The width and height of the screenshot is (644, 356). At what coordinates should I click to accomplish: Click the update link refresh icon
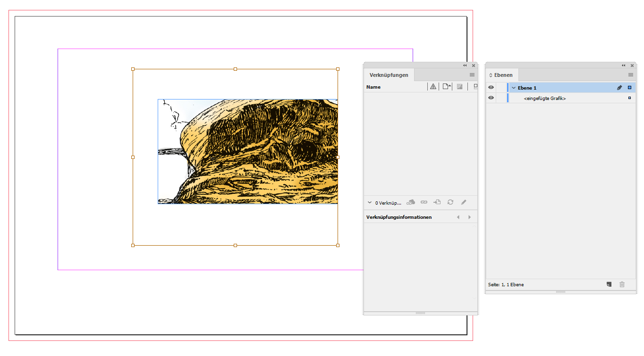[450, 202]
